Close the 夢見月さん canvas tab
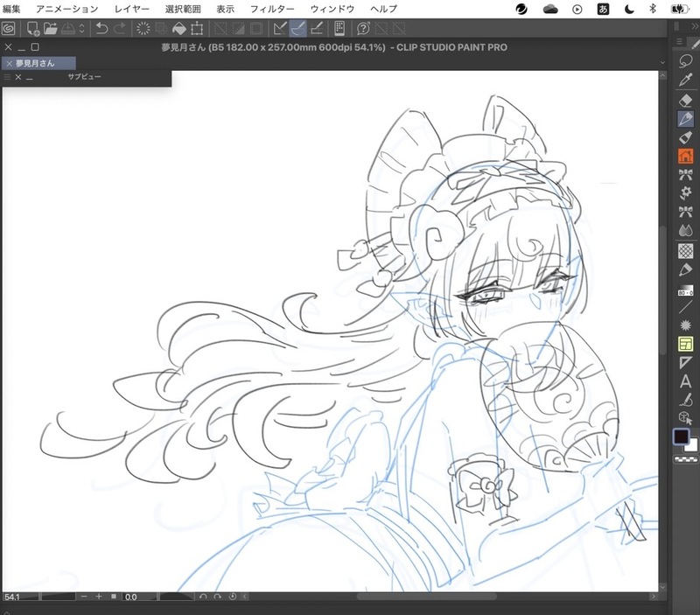This screenshot has height=615, width=700. click(9, 64)
